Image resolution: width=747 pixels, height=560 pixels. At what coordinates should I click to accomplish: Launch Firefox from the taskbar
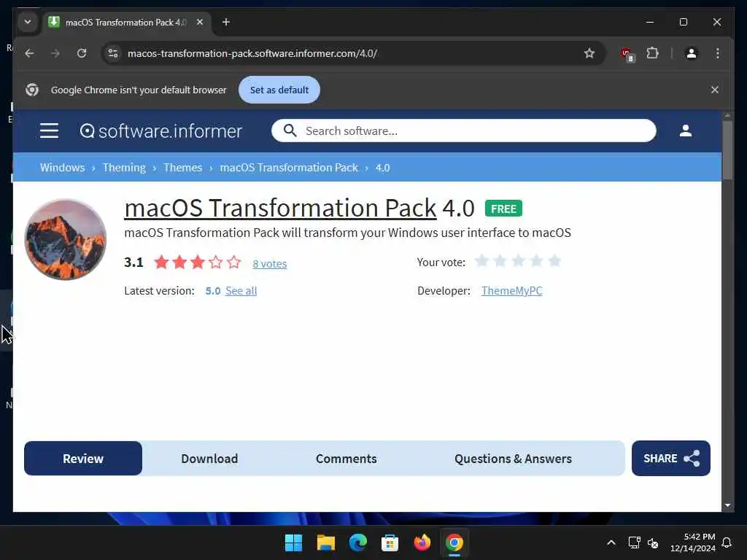(422, 542)
